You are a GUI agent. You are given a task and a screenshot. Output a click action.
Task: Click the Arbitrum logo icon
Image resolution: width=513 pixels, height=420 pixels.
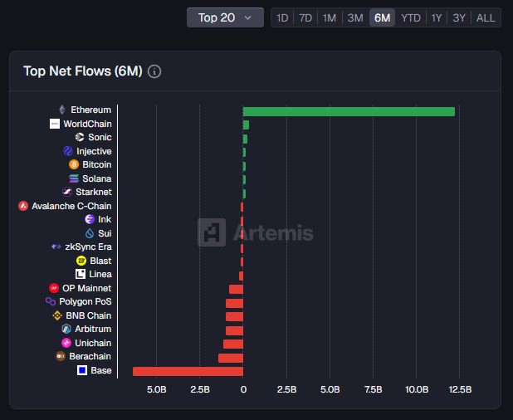tap(66, 329)
